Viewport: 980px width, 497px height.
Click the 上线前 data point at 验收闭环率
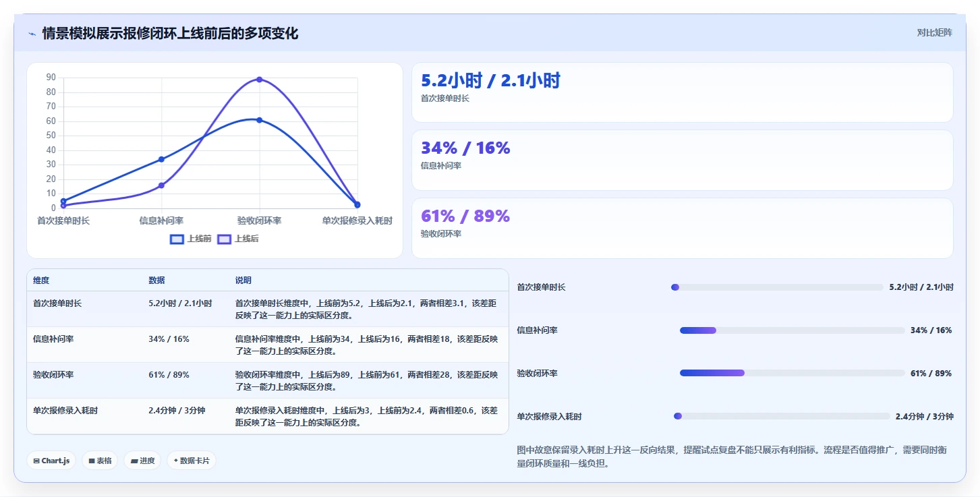pyautogui.click(x=259, y=120)
